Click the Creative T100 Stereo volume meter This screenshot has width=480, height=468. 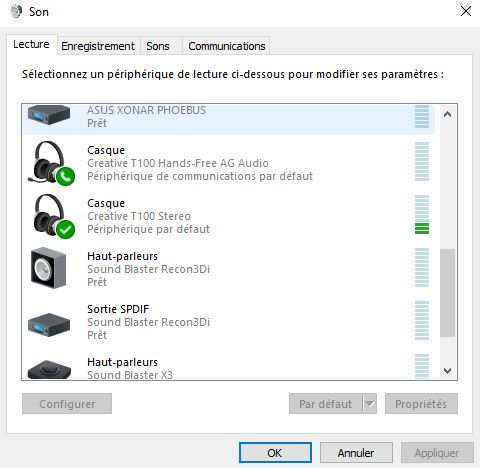click(x=422, y=215)
